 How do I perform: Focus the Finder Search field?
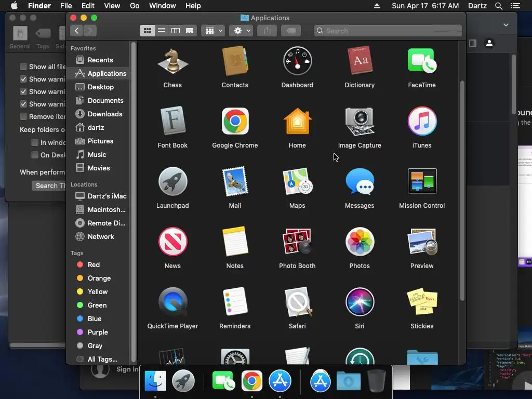click(x=388, y=31)
